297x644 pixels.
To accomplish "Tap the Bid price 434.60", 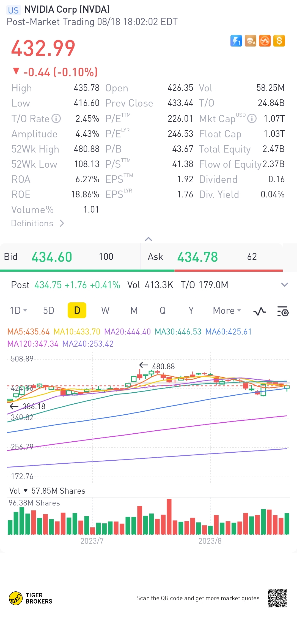I will (52, 257).
